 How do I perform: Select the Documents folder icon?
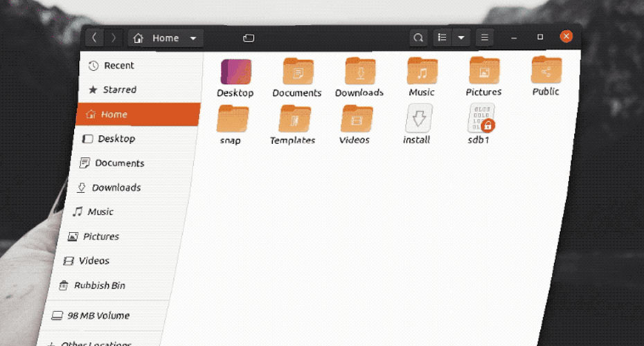(298, 72)
